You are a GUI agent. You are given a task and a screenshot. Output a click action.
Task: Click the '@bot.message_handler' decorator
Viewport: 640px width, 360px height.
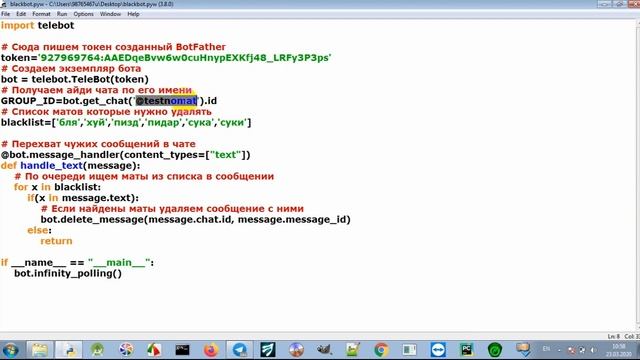pos(125,155)
